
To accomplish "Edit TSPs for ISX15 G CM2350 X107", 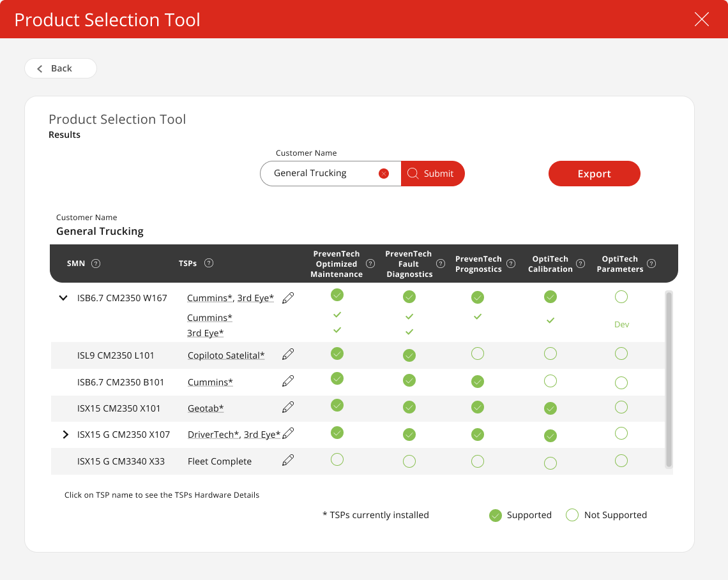I will click(x=288, y=433).
